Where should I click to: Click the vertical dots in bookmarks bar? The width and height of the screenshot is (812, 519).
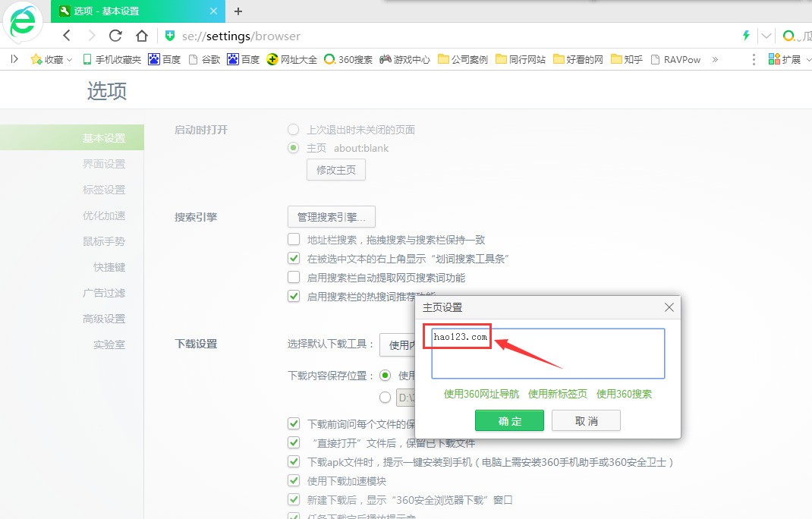click(754, 60)
